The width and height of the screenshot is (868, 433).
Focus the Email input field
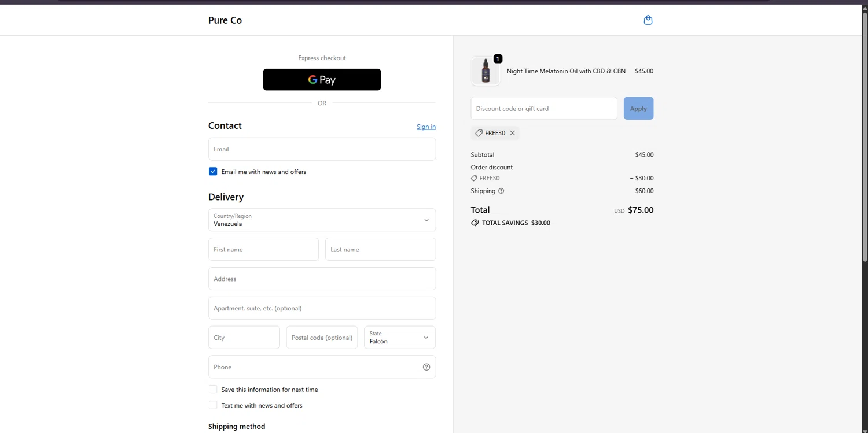tap(322, 149)
